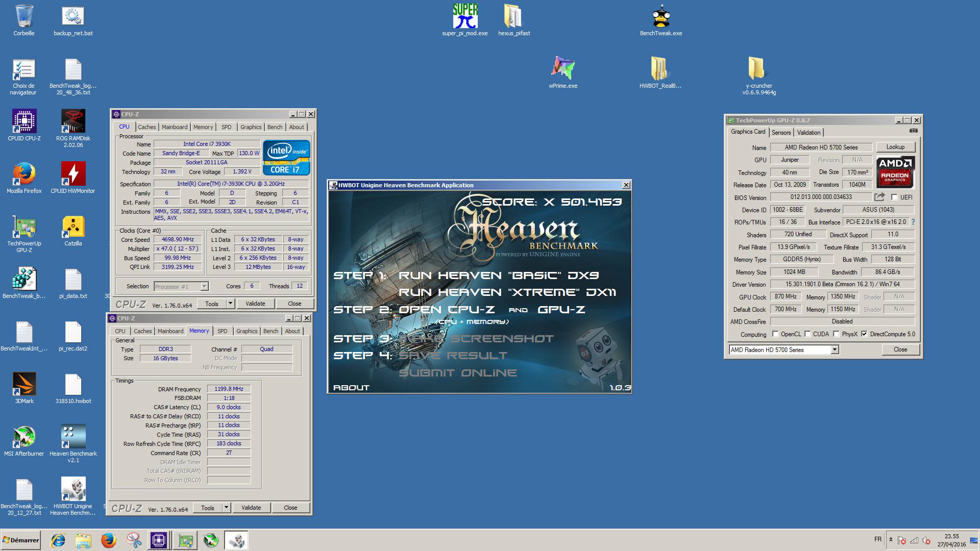
Task: Click ABOUT in HWBOT Heaven window
Action: pos(351,388)
